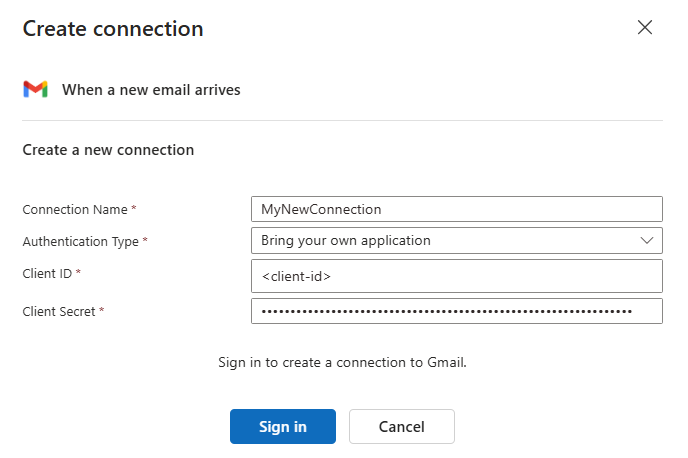688x458 pixels.
Task: Expand the Authentication Type chevron arrow
Action: tap(645, 240)
